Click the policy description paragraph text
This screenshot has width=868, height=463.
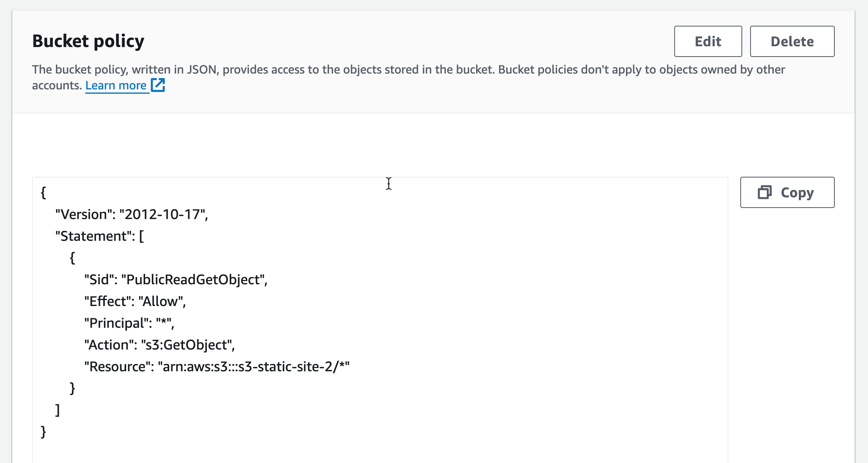tap(408, 70)
